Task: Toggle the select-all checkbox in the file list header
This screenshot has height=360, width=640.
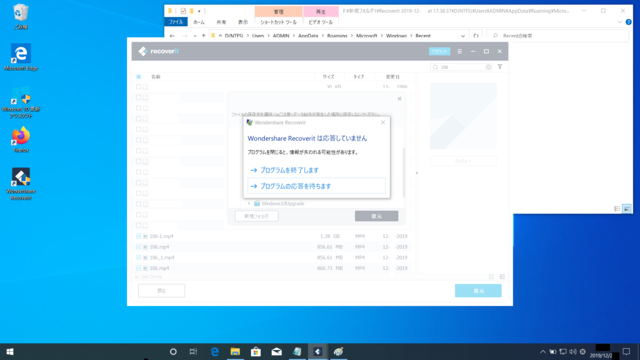Action: point(139,77)
